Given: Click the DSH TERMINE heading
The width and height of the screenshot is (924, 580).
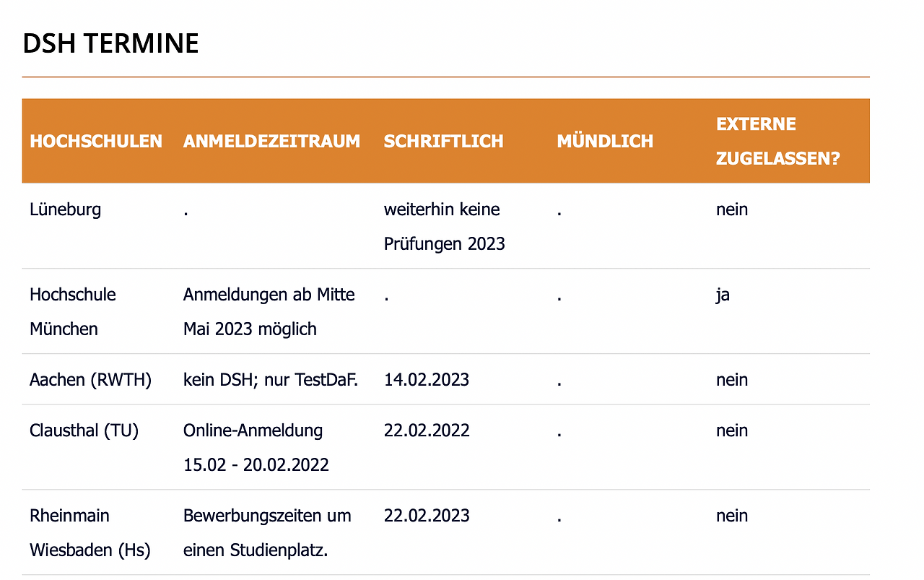Looking at the screenshot, I should [110, 44].
